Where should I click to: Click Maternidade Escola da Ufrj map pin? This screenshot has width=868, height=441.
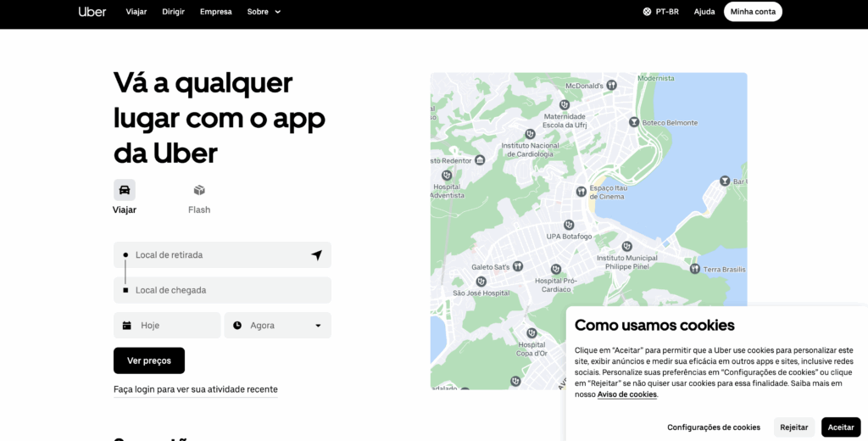click(x=564, y=104)
